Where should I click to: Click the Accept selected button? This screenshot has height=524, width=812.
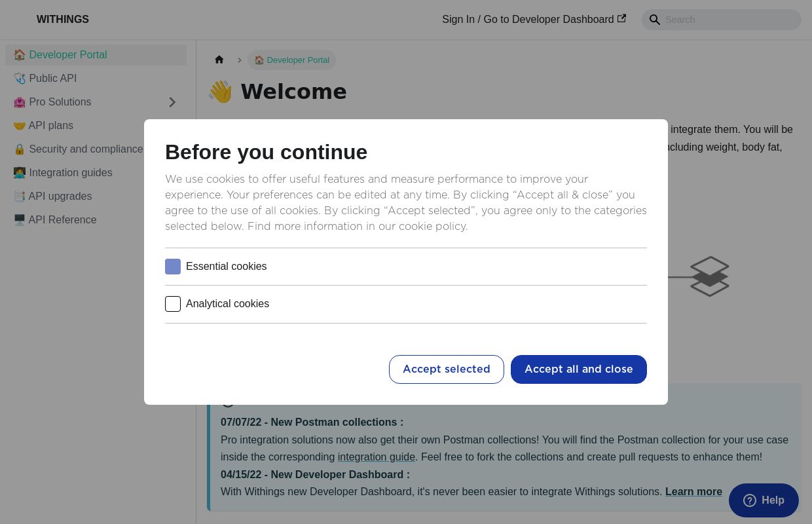coord(447,369)
